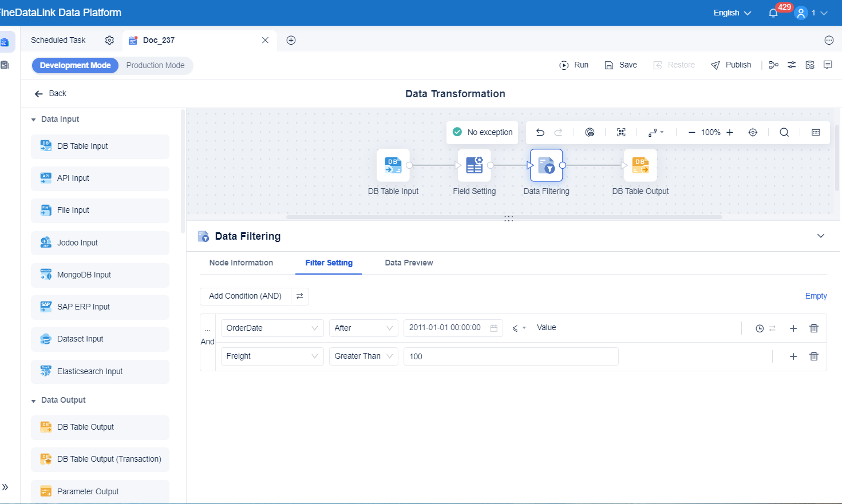Click the comment bubble icon near Publish
842x504 pixels.
pos(828,65)
